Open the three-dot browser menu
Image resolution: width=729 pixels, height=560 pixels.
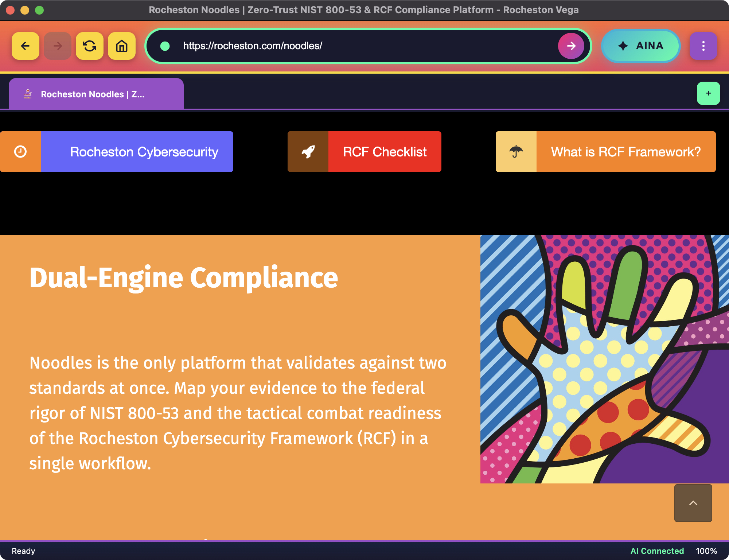pos(703,46)
